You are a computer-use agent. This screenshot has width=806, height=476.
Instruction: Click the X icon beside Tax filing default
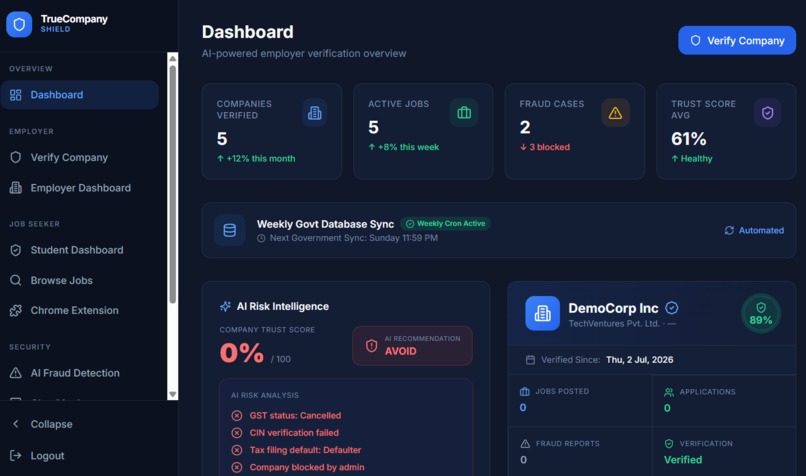click(x=236, y=450)
